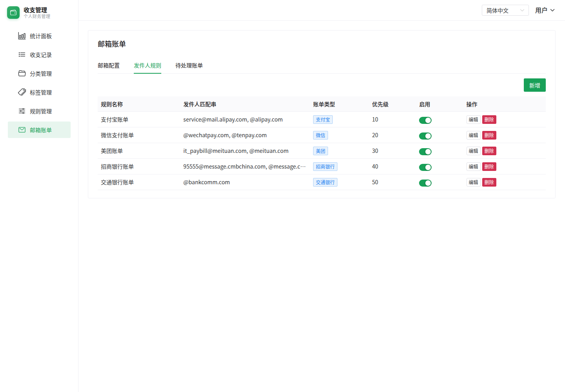Open the 简体中文 language dropdown
The height and width of the screenshot is (392, 565).
505,10
